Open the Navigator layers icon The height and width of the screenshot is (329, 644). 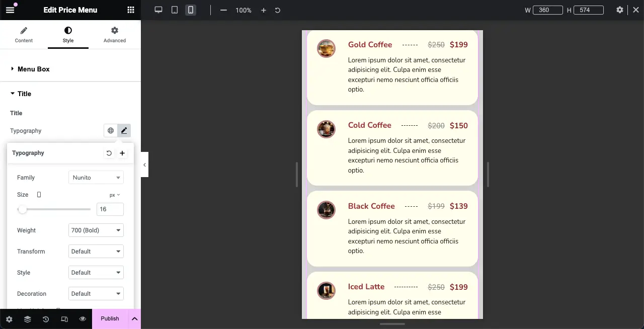(x=28, y=319)
